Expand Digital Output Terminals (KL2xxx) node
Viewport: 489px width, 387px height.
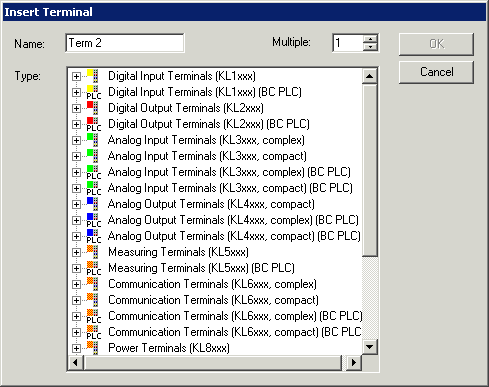pos(76,108)
